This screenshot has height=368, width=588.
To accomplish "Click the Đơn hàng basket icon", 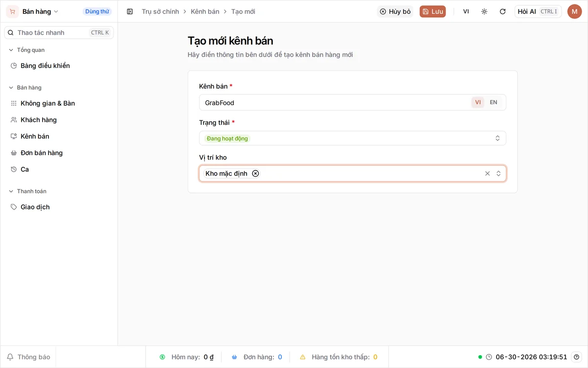I will [x=234, y=357].
